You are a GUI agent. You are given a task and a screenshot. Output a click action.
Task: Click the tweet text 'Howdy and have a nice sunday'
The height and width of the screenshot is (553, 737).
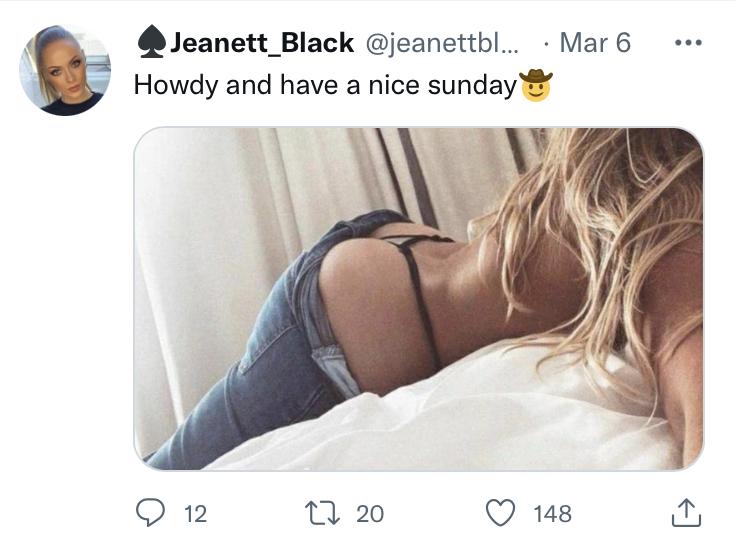[325, 86]
